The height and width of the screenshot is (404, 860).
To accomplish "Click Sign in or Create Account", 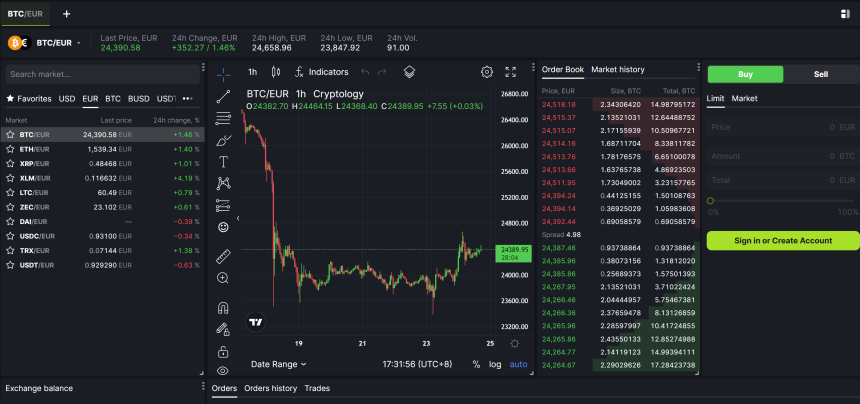I will tap(783, 240).
